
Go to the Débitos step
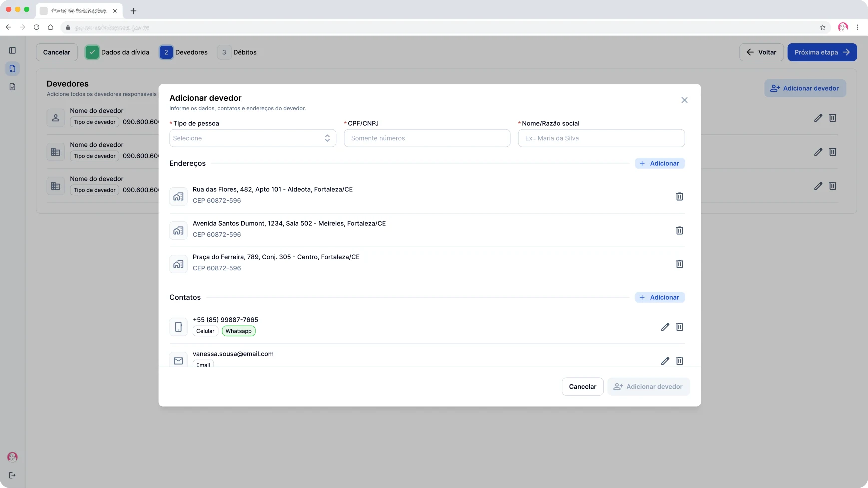[237, 52]
